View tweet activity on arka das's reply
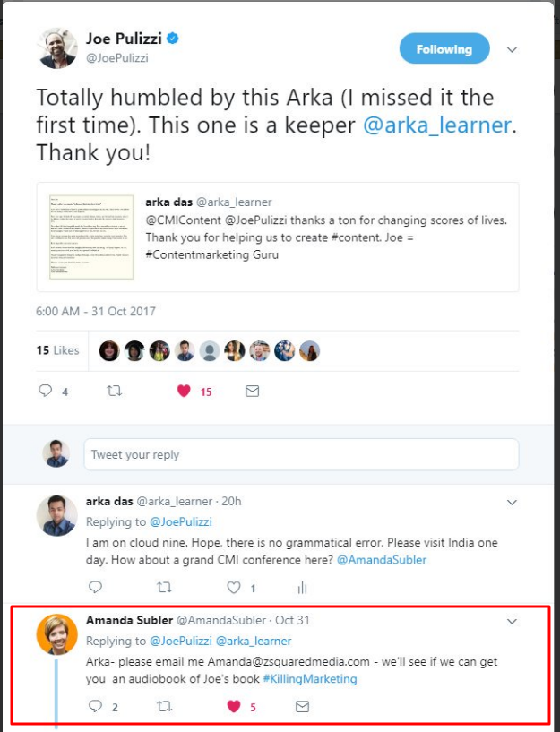The image size is (560, 732). [x=302, y=588]
